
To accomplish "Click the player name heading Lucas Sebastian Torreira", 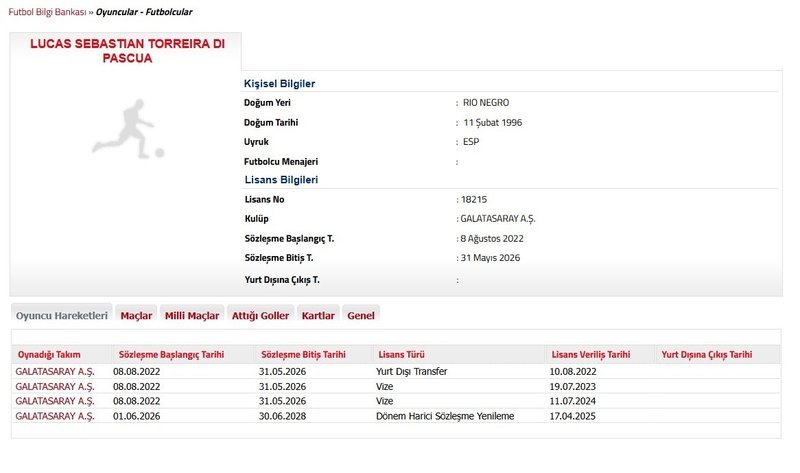I will (x=127, y=51).
